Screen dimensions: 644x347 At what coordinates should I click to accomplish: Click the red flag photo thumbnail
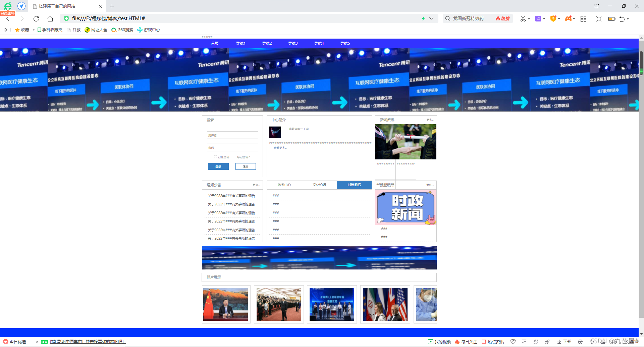pos(225,304)
